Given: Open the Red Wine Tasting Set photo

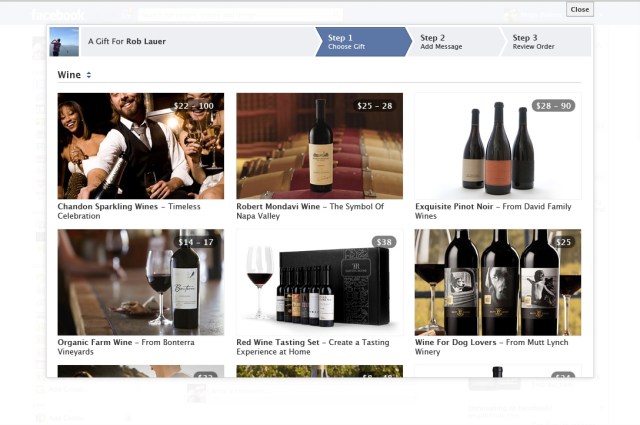Looking at the screenshot, I should point(320,282).
